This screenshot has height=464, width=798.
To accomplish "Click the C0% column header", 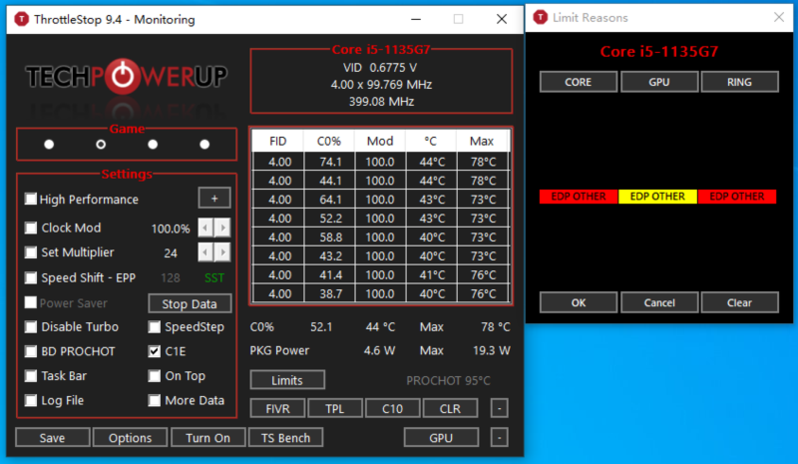I will [329, 141].
